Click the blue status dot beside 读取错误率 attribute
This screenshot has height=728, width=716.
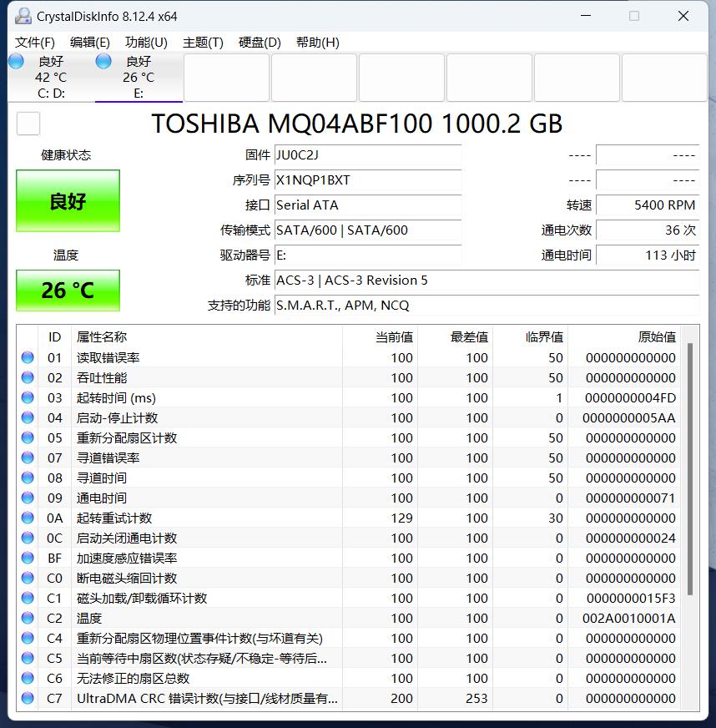point(27,357)
